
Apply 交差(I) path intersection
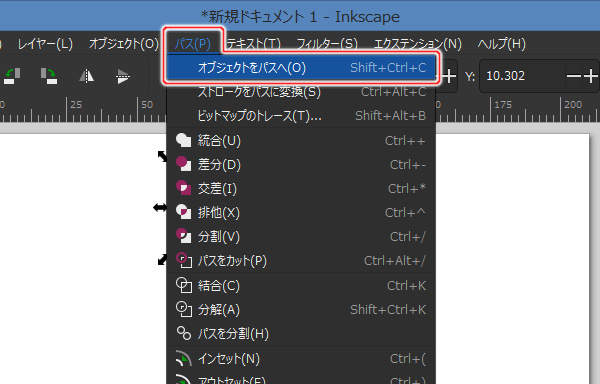click(301, 189)
